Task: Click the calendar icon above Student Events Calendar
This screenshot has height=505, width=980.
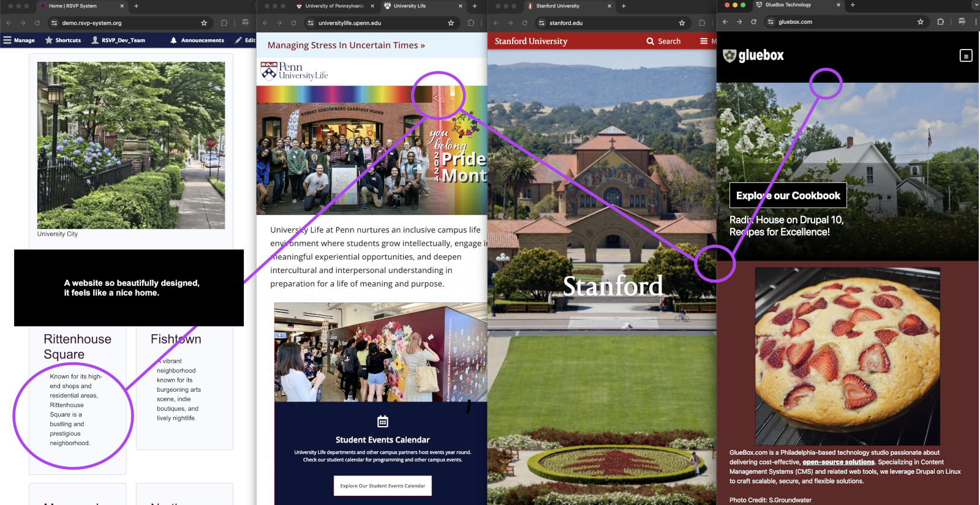Action: (382, 422)
